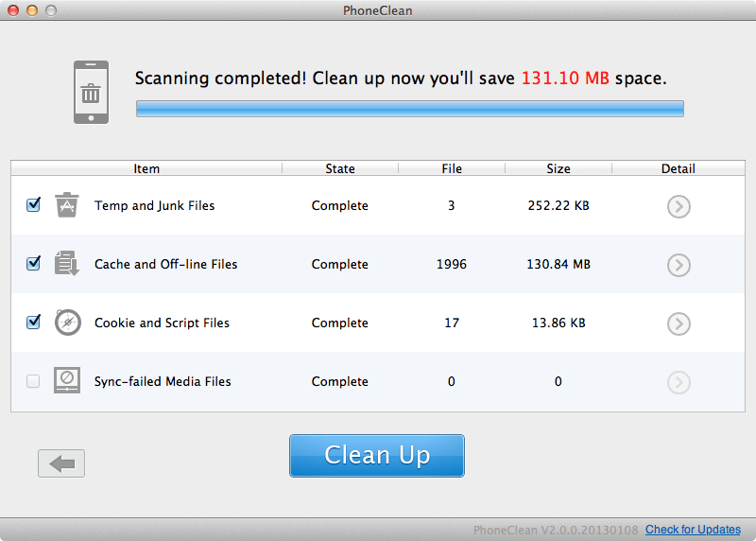The image size is (756, 541).
Task: Open the Check for Updates link
Action: (693, 530)
